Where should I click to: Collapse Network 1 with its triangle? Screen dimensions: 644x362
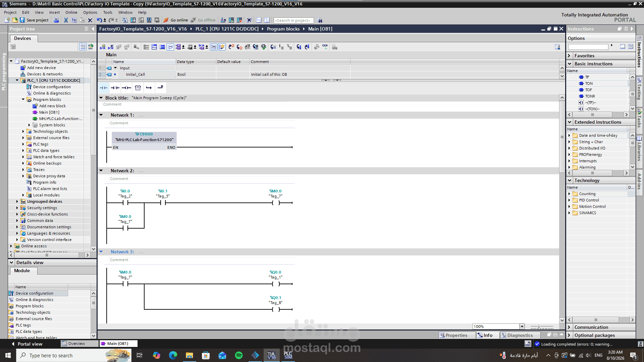tap(101, 115)
